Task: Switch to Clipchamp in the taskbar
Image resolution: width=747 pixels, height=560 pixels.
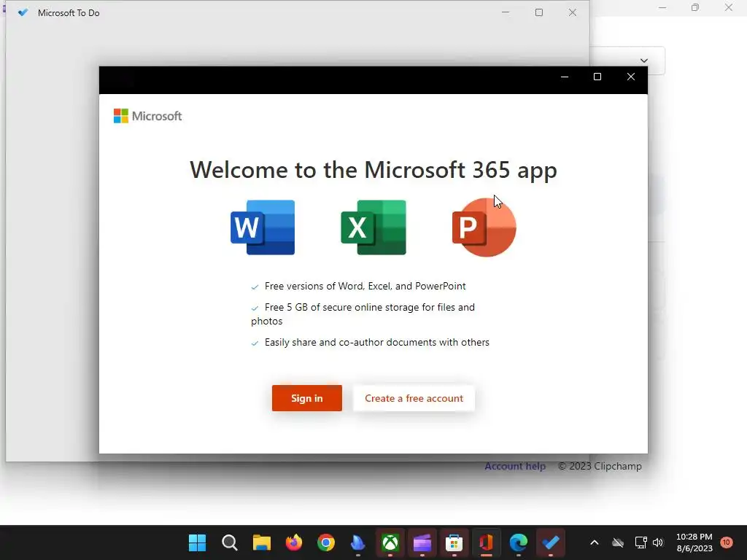Action: point(422,542)
